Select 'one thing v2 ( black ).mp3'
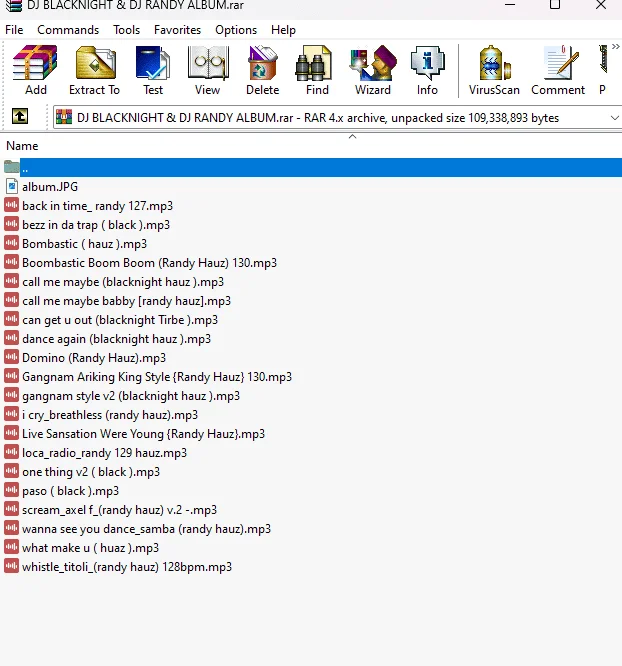 [91, 472]
